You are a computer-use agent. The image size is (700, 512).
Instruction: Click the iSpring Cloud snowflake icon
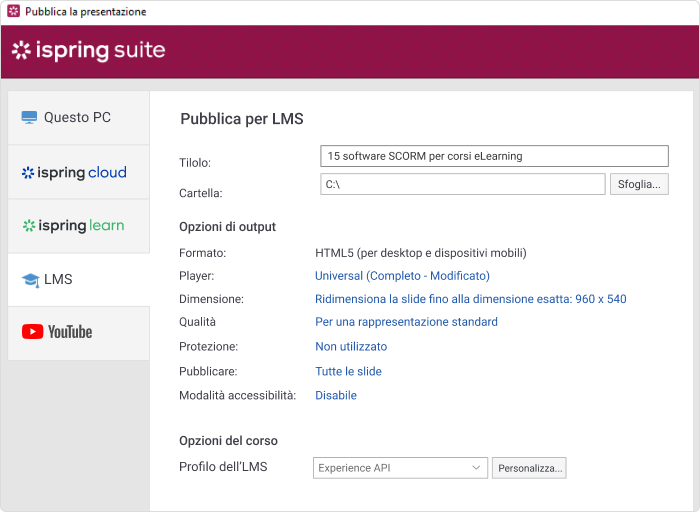pyautogui.click(x=28, y=173)
